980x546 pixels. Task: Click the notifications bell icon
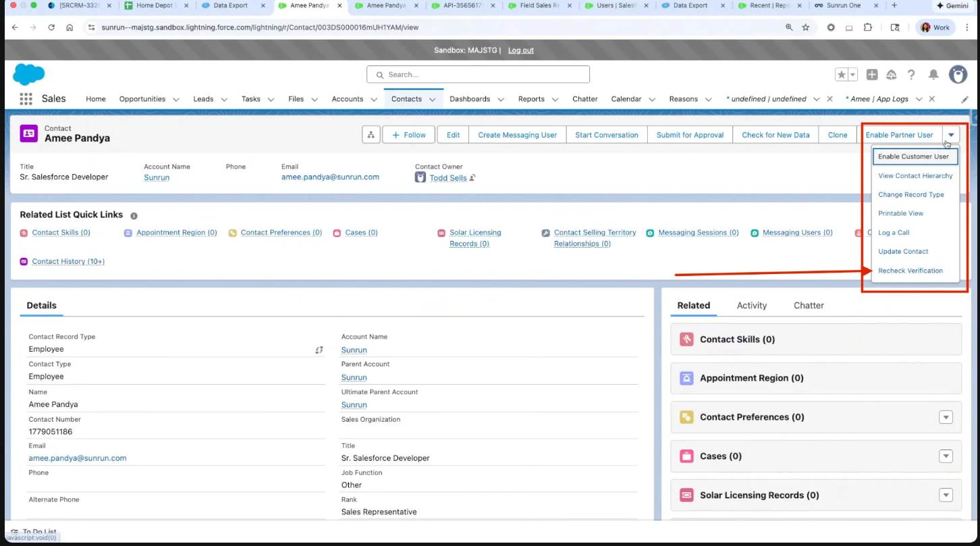933,74
